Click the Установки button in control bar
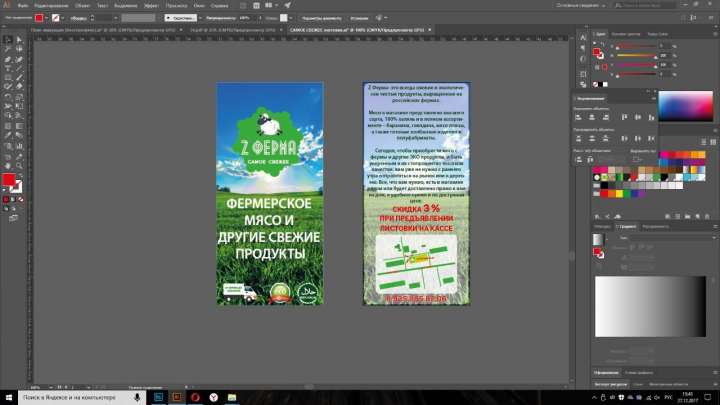The height and width of the screenshot is (405, 720). pyautogui.click(x=359, y=18)
